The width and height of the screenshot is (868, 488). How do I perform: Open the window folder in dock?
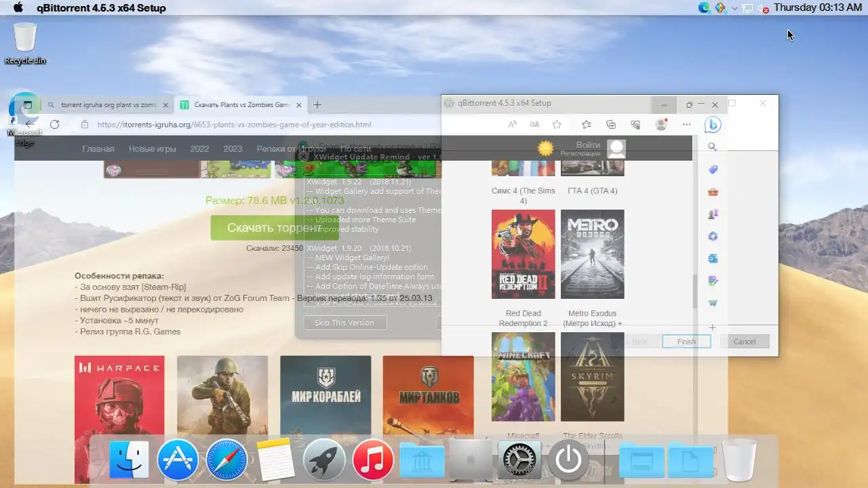pyautogui.click(x=642, y=461)
